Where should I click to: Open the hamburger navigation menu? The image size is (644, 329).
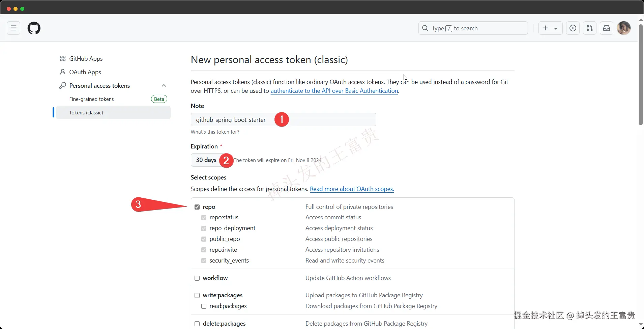[13, 28]
